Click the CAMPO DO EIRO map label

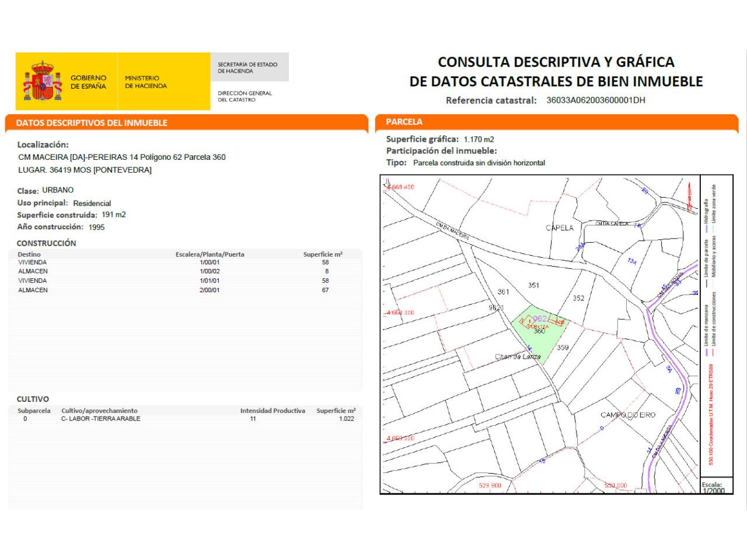(628, 415)
